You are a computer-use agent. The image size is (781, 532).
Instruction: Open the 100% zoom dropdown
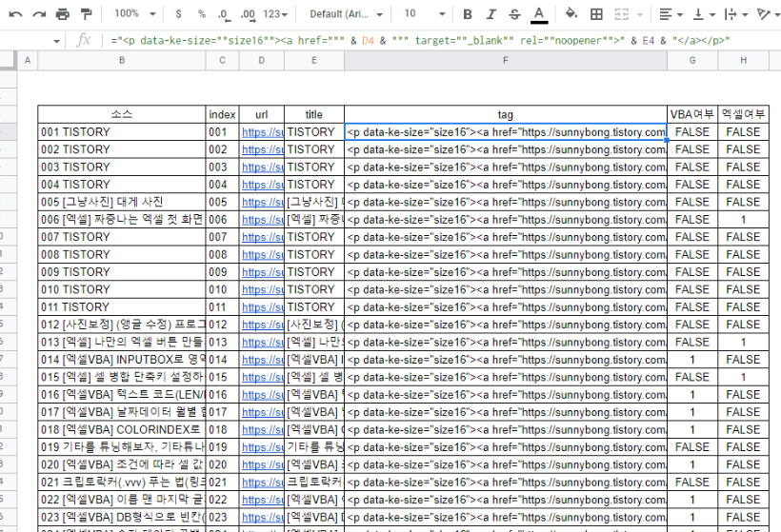click(x=135, y=14)
